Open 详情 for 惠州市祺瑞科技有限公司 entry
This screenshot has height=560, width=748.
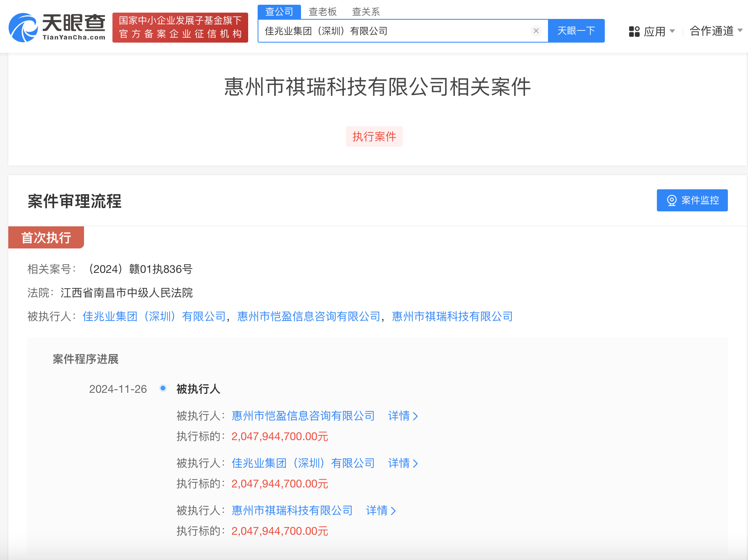[381, 511]
